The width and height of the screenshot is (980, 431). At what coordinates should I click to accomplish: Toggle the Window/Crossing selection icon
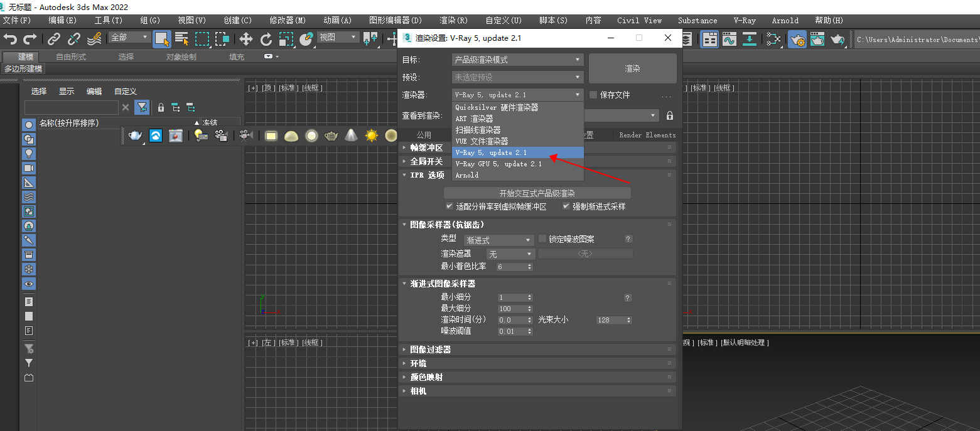click(x=222, y=40)
